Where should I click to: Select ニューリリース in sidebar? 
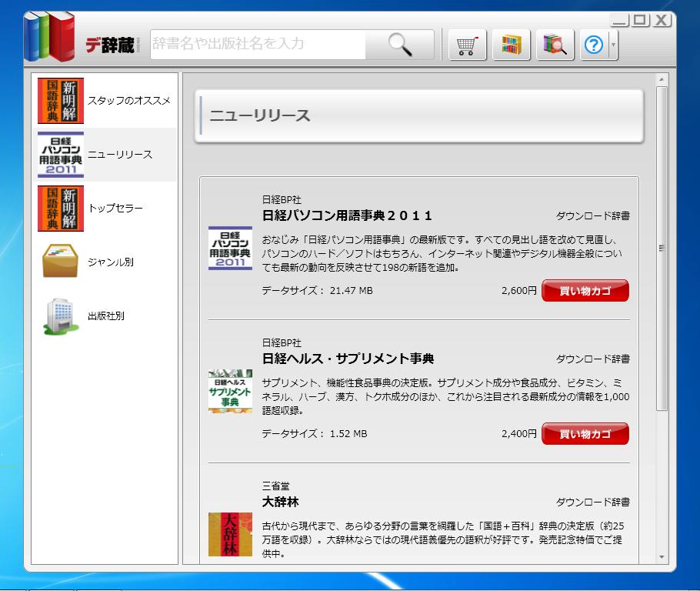[105, 155]
